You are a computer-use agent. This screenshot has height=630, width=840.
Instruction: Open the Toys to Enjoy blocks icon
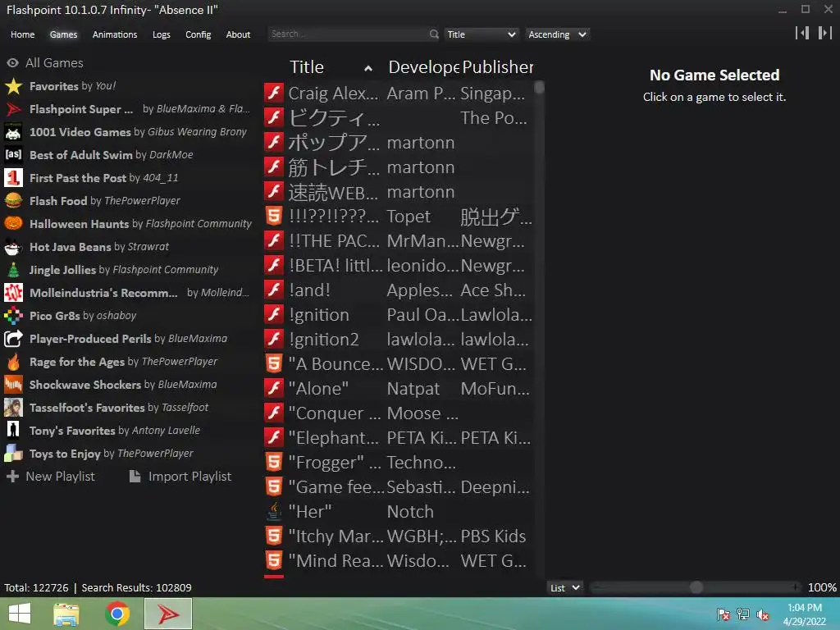(13, 453)
